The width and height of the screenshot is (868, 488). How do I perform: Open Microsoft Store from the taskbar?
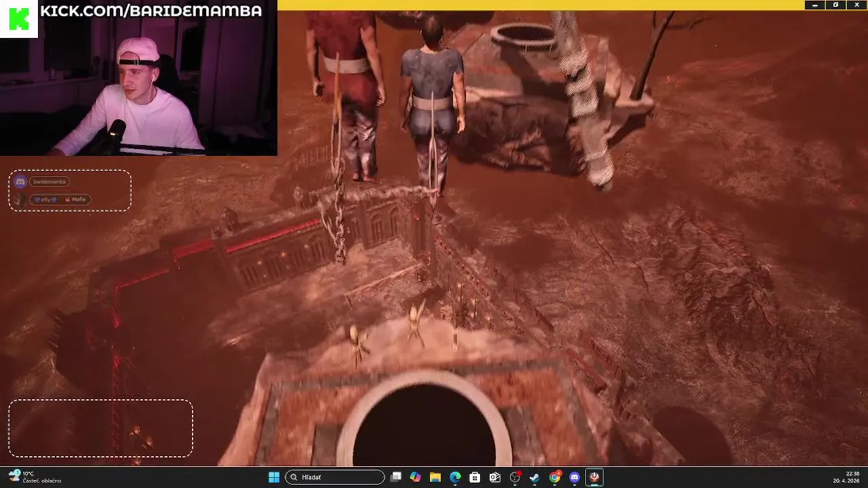coord(475,477)
